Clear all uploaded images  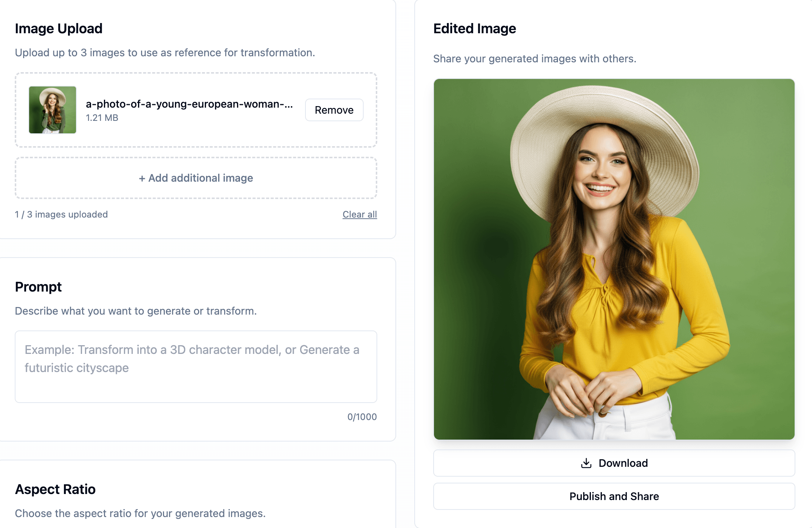[360, 214]
